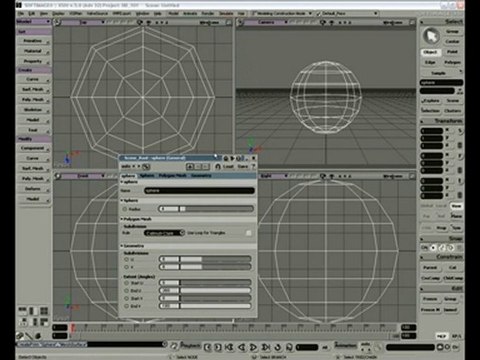Click the Property button in left panel
The height and width of the screenshot is (360, 480).
pyautogui.click(x=33, y=61)
